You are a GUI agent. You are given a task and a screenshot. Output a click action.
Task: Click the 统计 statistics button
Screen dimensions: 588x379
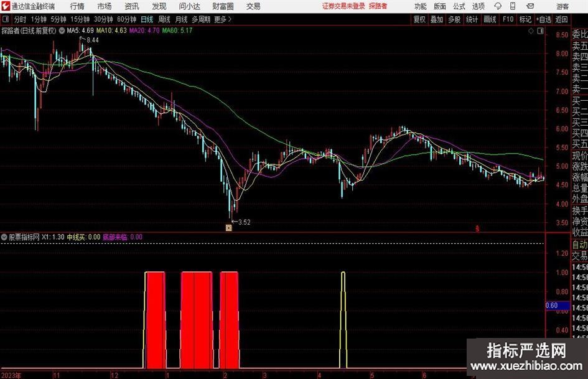click(472, 19)
